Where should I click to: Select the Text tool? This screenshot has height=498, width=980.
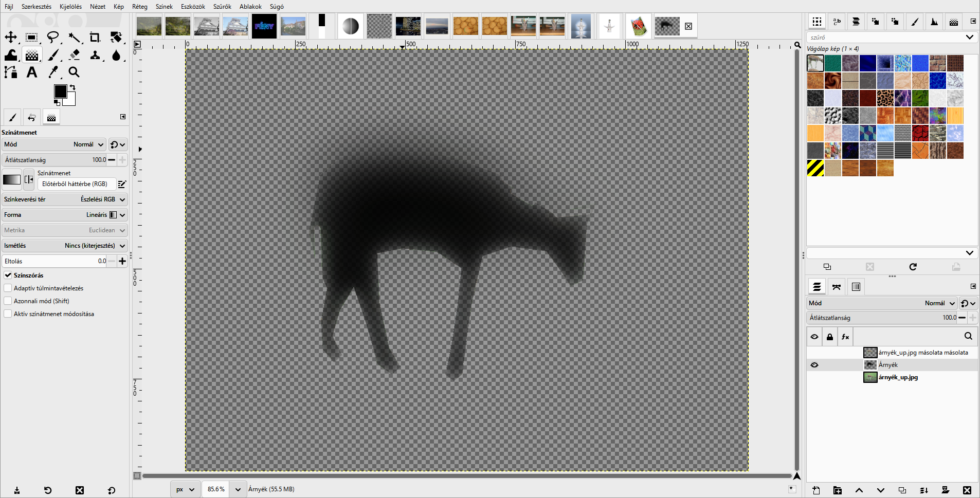32,72
